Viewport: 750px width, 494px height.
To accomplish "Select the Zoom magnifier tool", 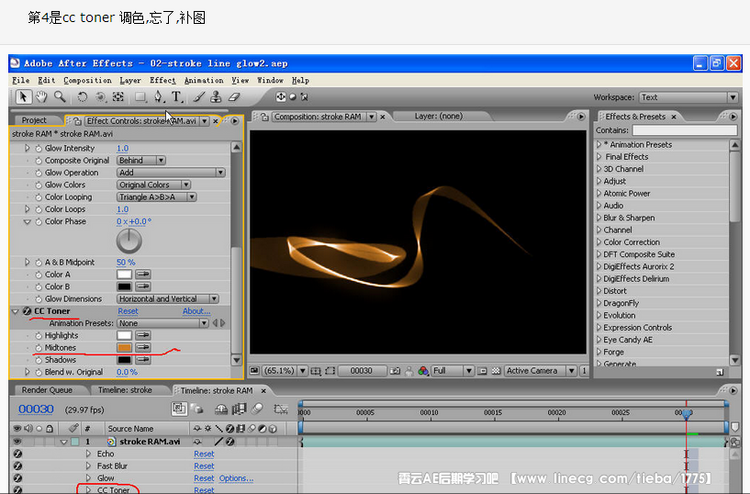I will click(x=60, y=97).
